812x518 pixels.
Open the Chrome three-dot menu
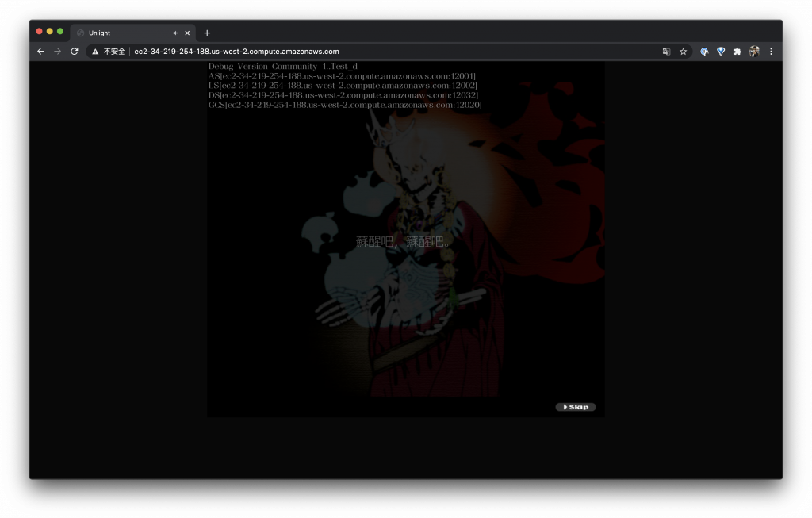pos(771,52)
